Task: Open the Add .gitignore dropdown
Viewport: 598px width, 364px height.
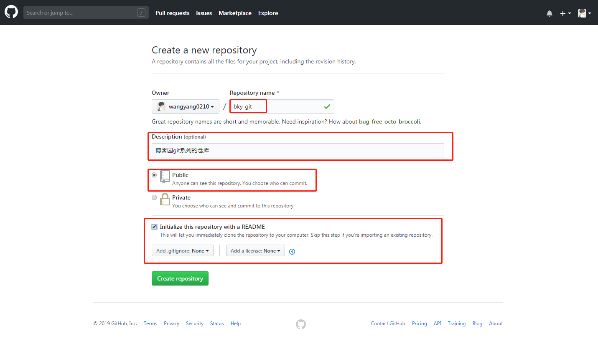Action: coord(182,251)
